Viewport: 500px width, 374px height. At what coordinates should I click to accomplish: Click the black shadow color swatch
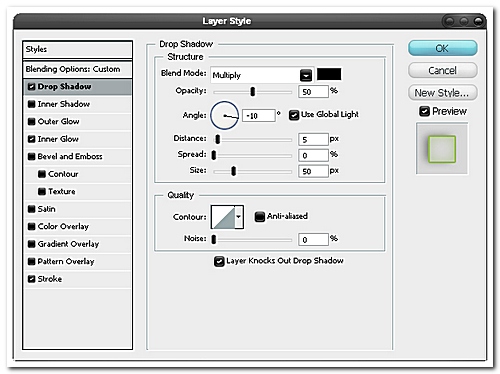329,74
